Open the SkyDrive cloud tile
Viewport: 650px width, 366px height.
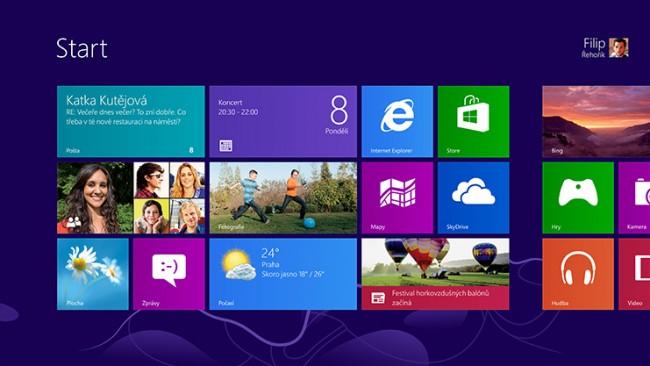(473, 198)
